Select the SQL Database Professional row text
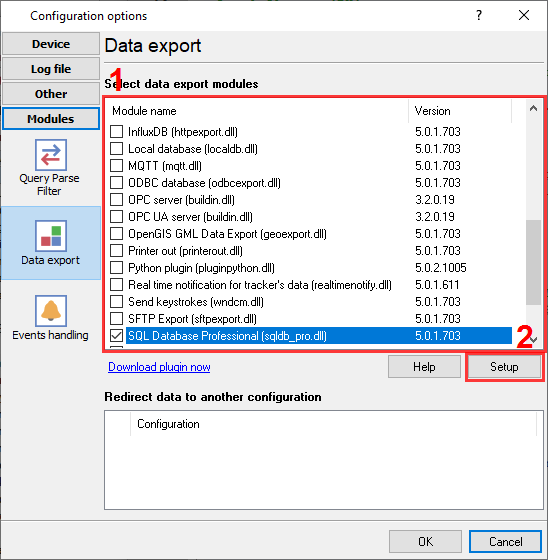This screenshot has height=560, width=548. pos(227,336)
